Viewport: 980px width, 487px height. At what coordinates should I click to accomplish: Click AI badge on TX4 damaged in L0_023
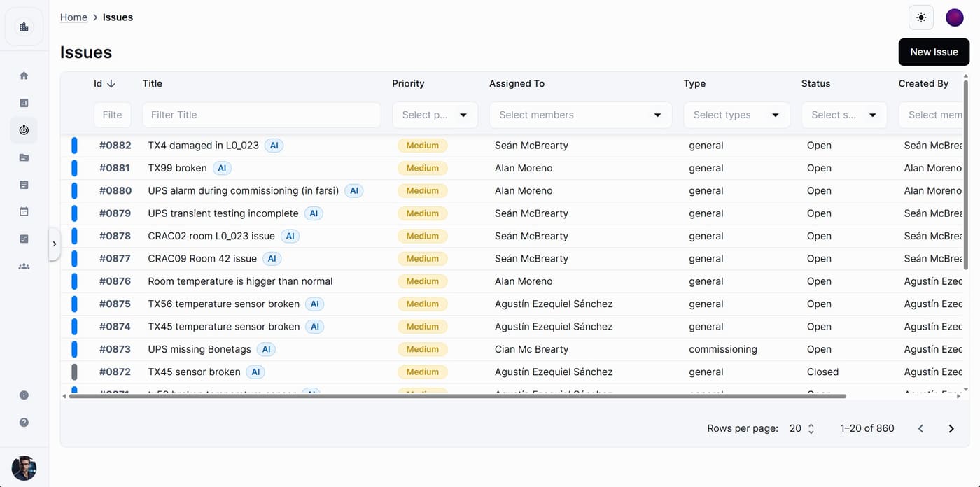click(x=274, y=146)
